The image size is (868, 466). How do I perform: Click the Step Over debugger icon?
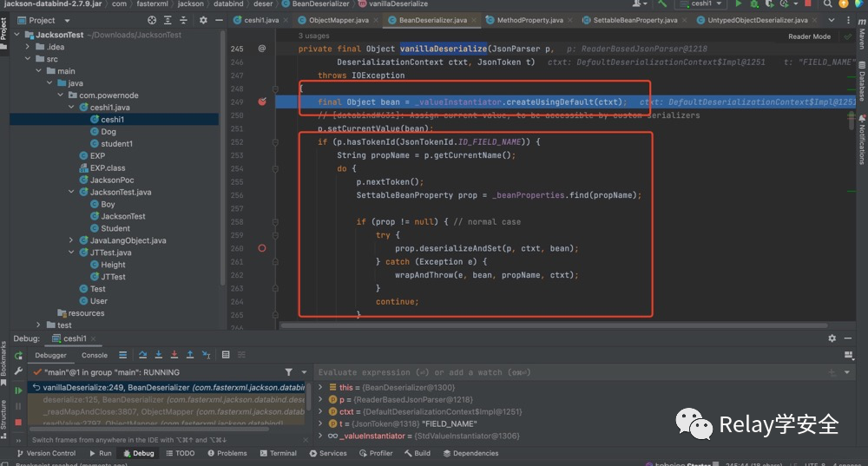point(143,355)
